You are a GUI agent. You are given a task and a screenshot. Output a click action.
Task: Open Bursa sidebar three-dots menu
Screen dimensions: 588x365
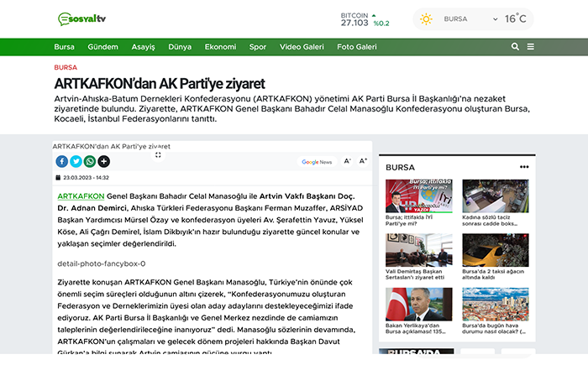click(x=524, y=167)
